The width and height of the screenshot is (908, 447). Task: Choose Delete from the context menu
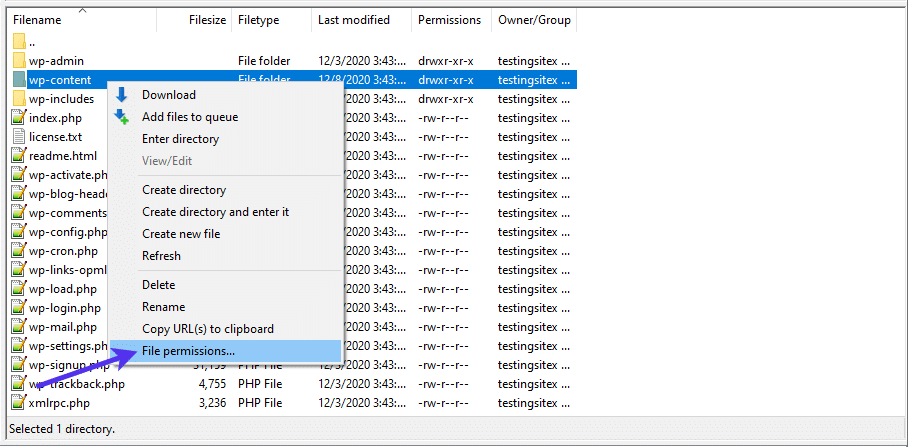click(158, 285)
